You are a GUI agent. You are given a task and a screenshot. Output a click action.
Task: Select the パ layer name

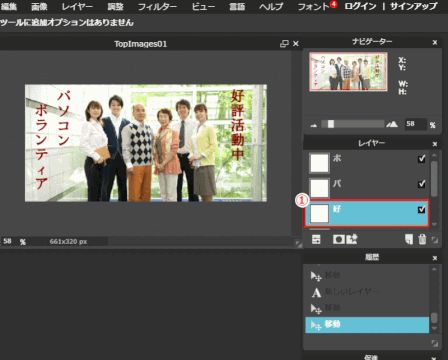point(337,183)
